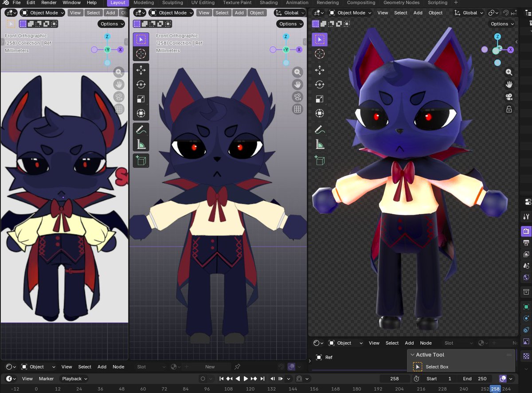Click Add in the middle viewport header
Image resolution: width=532 pixels, height=393 pixels.
click(x=239, y=13)
